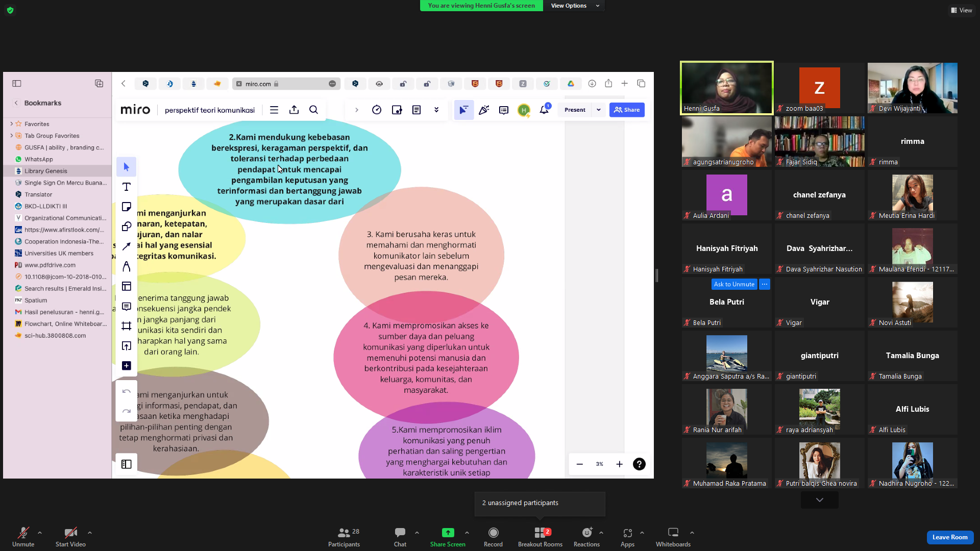Edit board title perspektif teori komunikasi

tap(210, 110)
